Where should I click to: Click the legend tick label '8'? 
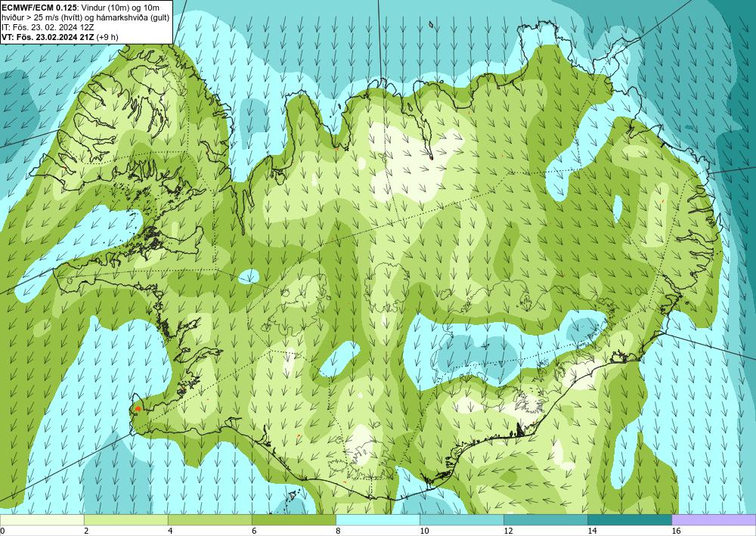click(338, 531)
